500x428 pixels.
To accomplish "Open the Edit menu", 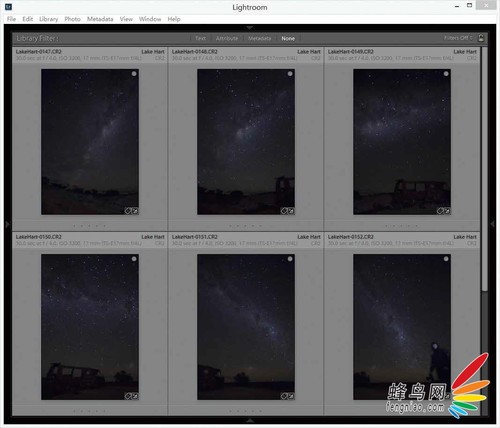I will (28, 19).
